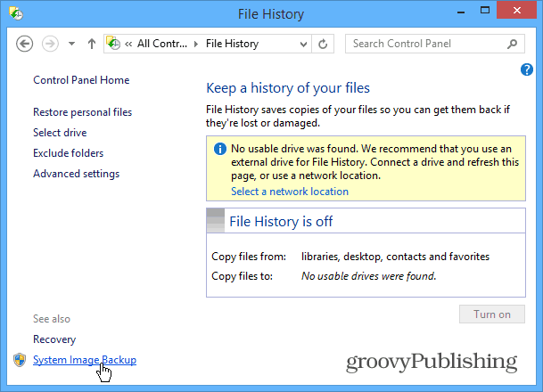The height and width of the screenshot is (392, 543).
Task: Click the Forward navigation arrow
Action: pyautogui.click(x=50, y=44)
